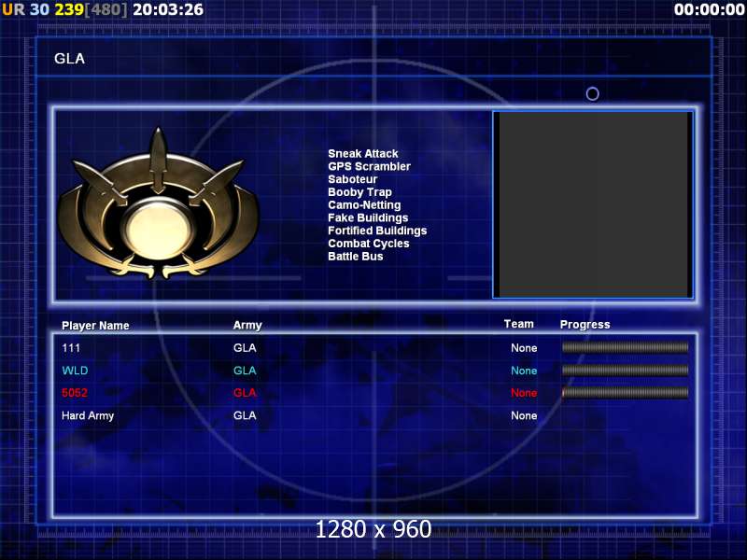Click the GLA faction emblem
The height and width of the screenshot is (560, 747).
pyautogui.click(x=158, y=203)
